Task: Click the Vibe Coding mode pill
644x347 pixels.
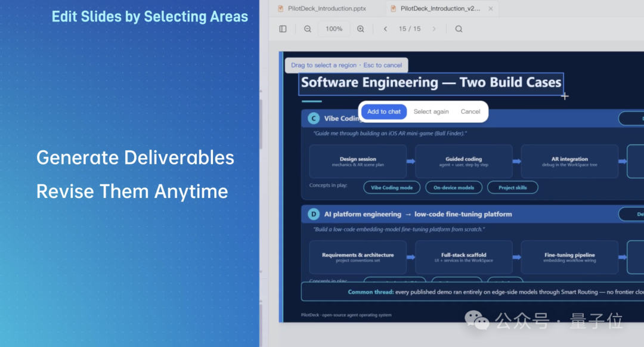Action: tap(392, 188)
